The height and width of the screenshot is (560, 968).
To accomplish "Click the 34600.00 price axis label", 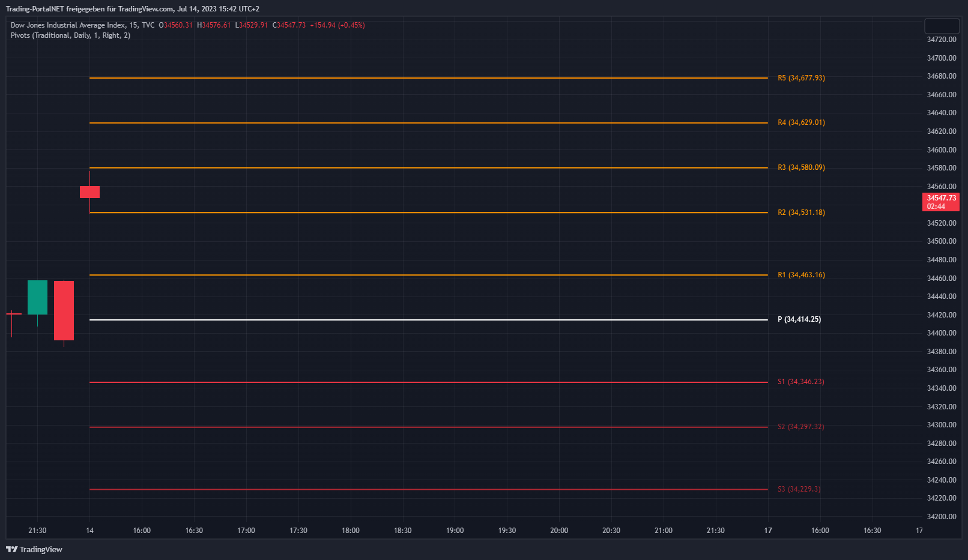I will click(942, 150).
